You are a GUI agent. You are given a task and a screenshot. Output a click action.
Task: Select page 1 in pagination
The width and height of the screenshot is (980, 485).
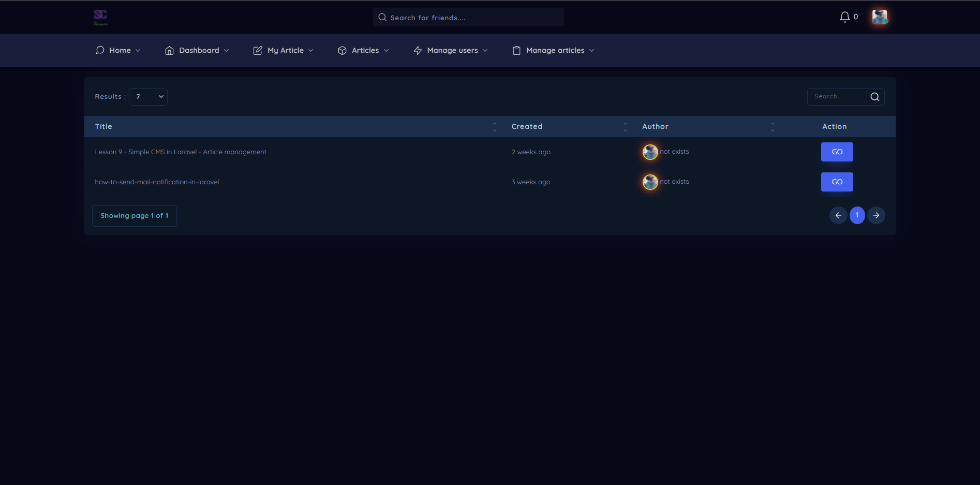point(857,215)
